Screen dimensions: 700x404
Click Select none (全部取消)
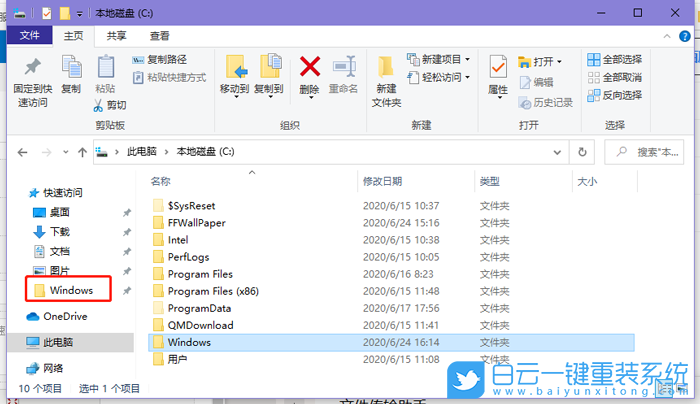click(x=614, y=77)
